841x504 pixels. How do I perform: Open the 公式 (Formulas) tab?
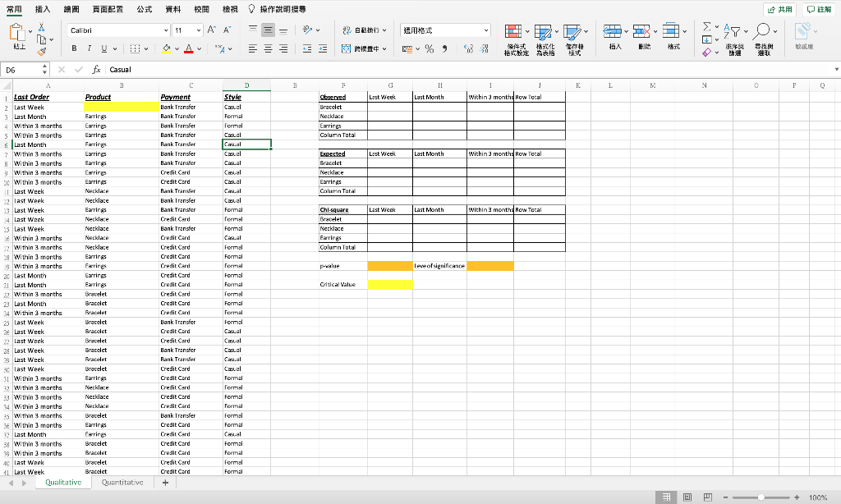pyautogui.click(x=144, y=9)
